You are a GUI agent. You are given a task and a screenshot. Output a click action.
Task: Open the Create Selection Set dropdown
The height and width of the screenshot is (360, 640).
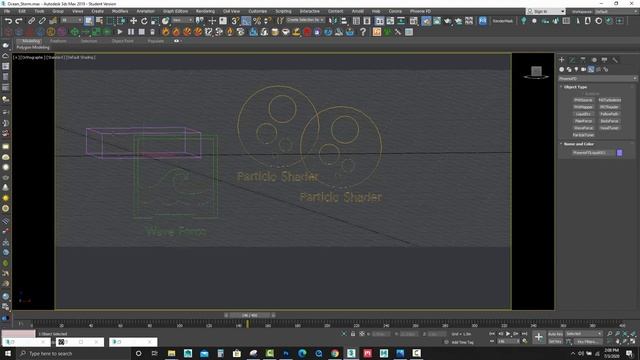[305, 20]
